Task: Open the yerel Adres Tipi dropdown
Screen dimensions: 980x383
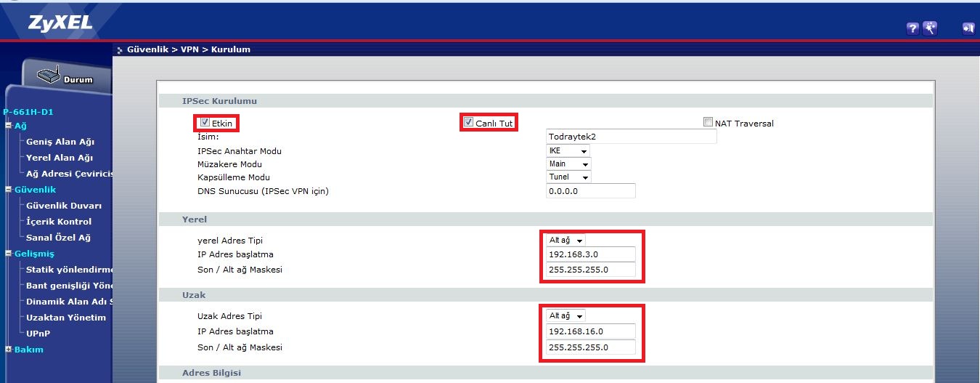Action: pos(566,241)
